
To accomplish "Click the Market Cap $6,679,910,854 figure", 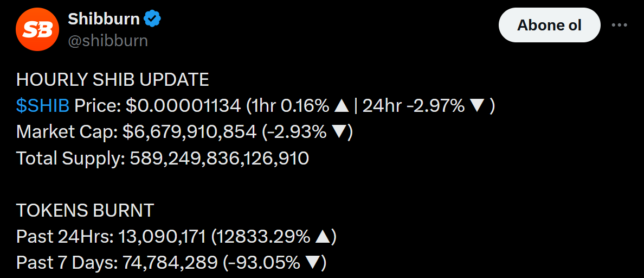I will click(189, 132).
